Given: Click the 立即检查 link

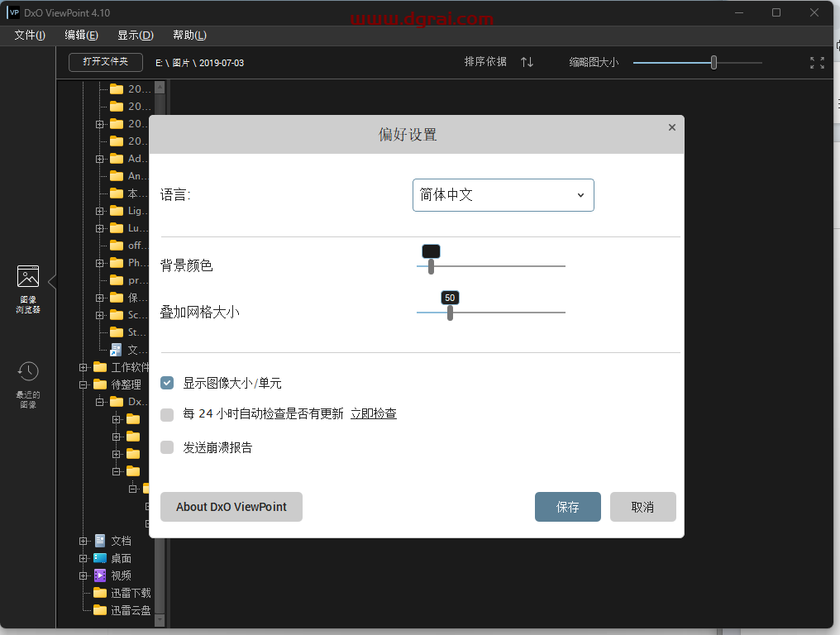Looking at the screenshot, I should [x=374, y=413].
